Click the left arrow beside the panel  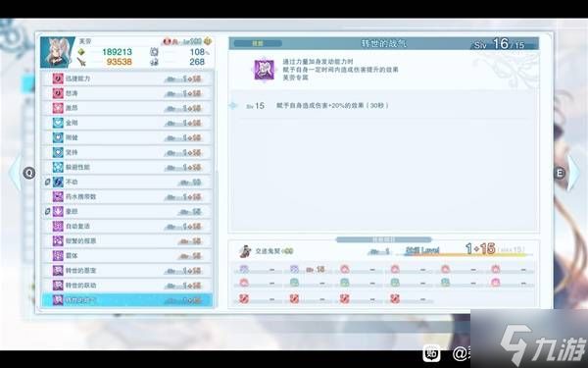15,174
